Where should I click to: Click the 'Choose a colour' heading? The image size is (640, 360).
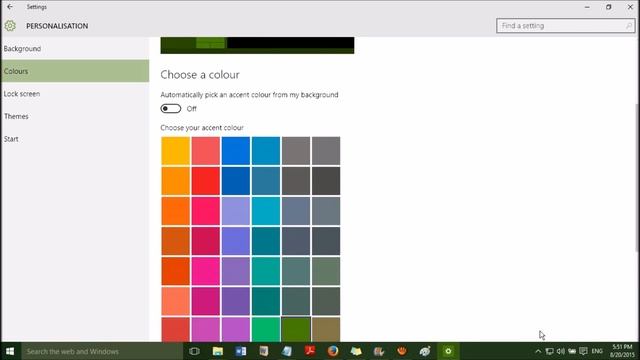tap(200, 75)
